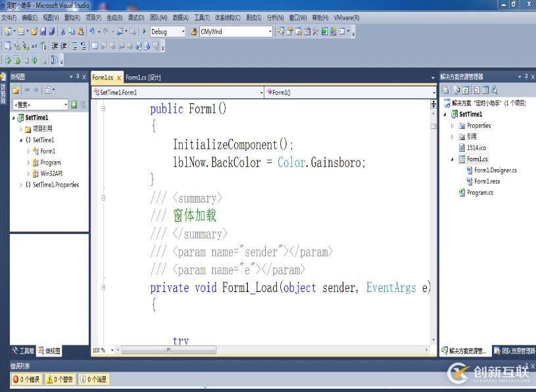
Task: Click the Find in Files icon left of CMyWnd
Action: click(x=194, y=32)
